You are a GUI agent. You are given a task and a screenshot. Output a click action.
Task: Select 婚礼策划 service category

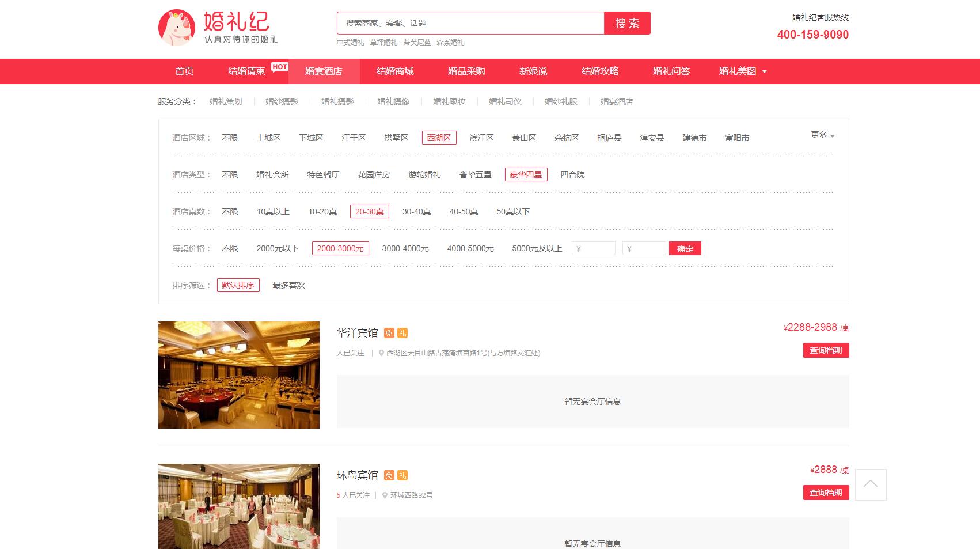[226, 101]
